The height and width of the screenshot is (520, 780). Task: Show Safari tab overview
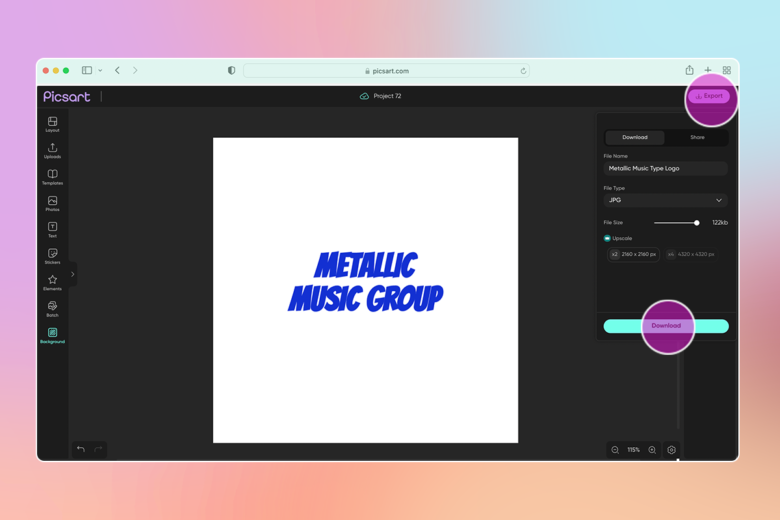(x=727, y=70)
